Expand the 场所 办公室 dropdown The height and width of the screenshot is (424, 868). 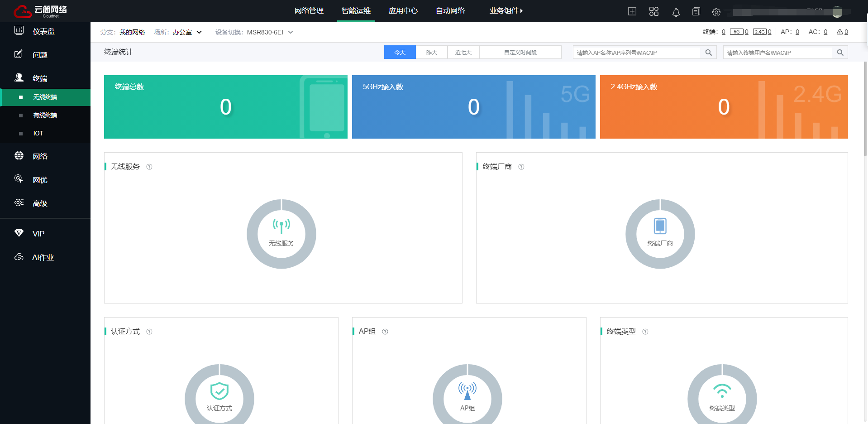(x=187, y=32)
